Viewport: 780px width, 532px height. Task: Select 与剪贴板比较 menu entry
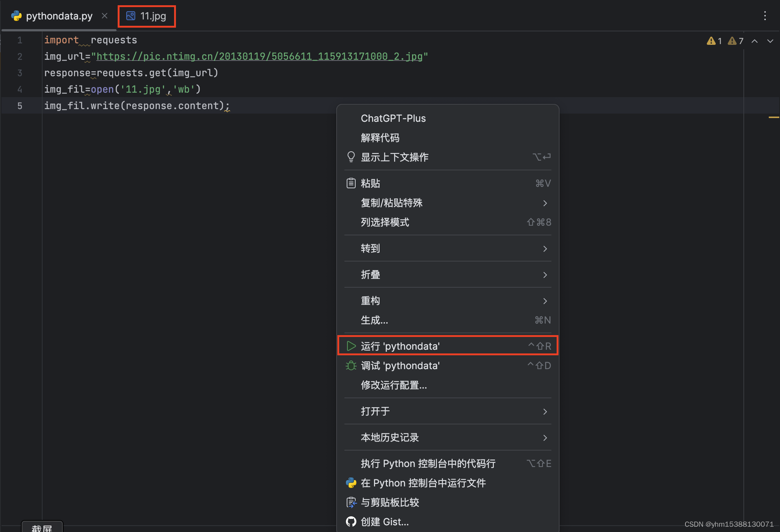point(448,502)
